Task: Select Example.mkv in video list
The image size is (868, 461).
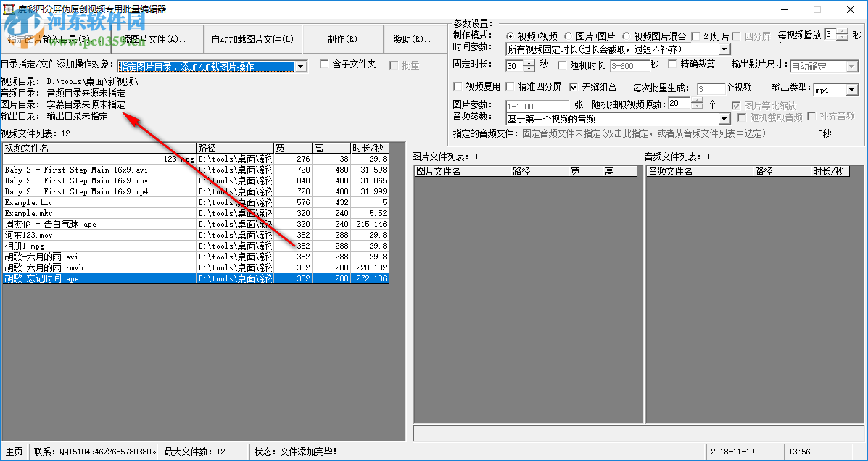Action: click(196, 213)
